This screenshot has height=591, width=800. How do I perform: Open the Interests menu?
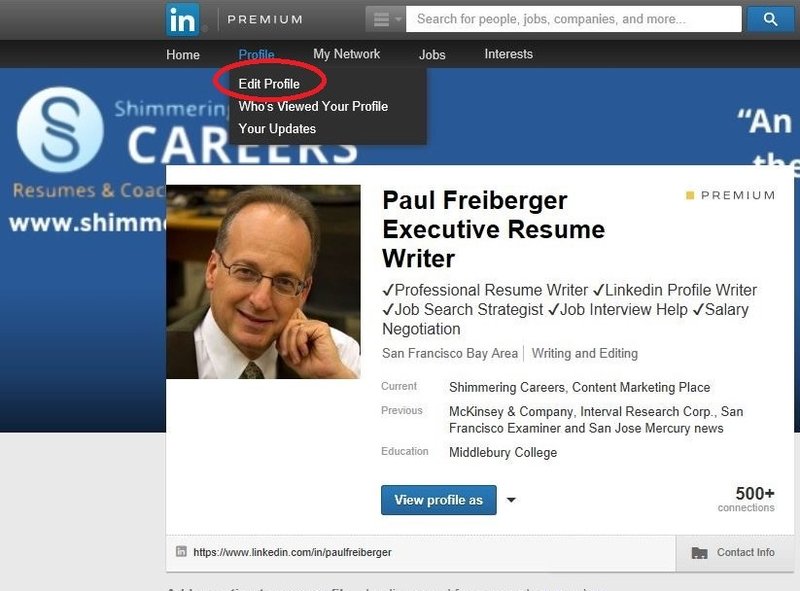pos(509,54)
